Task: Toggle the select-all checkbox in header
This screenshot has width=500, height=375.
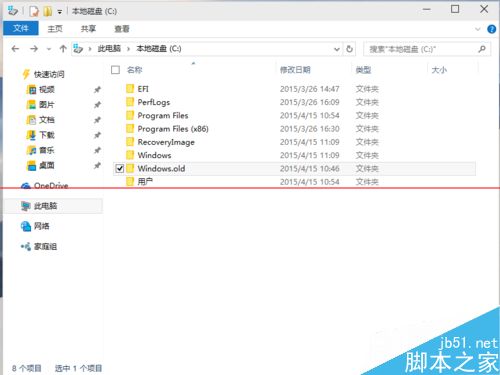Action: [115, 70]
